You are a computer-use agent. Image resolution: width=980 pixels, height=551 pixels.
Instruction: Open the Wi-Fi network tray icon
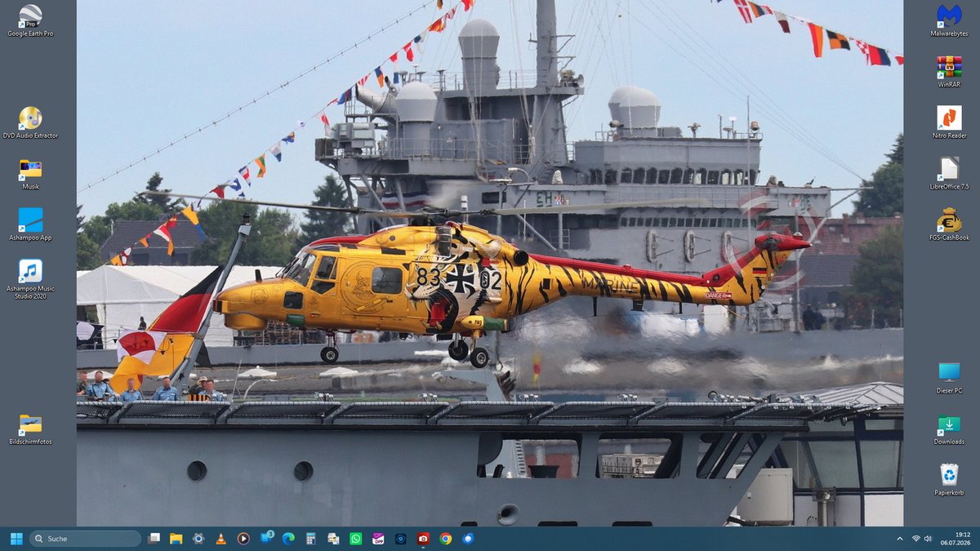[915, 539]
